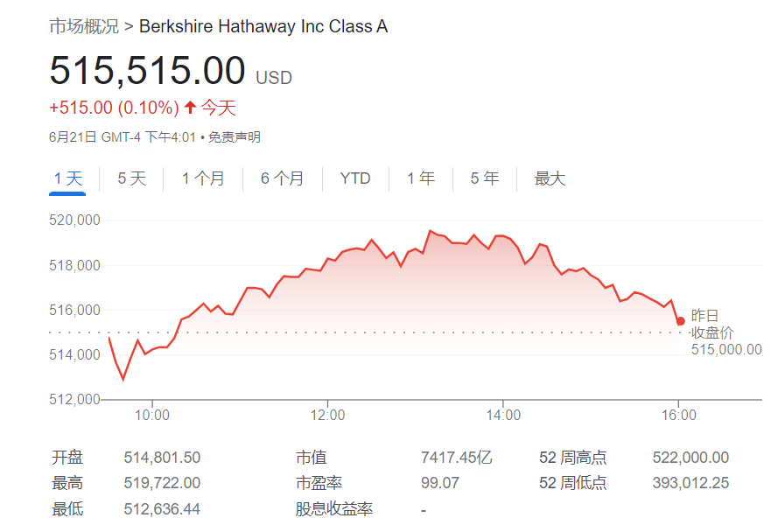This screenshot has width=778, height=532.
Task: Click the 515,515.00 stock price
Action: 147,71
